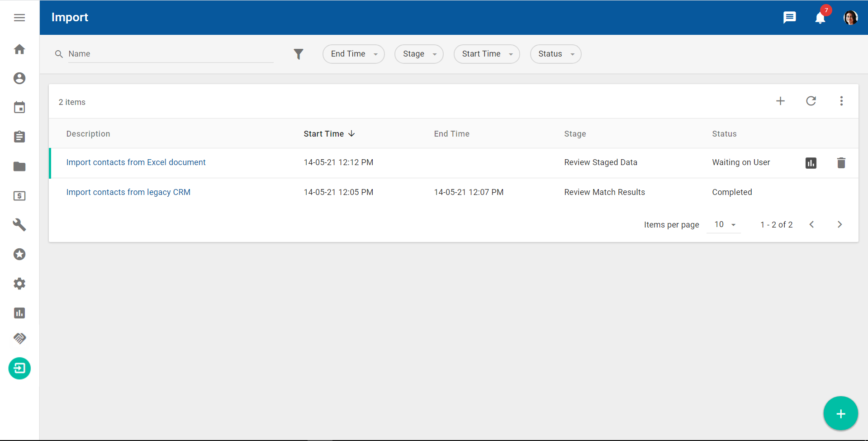Open the Contacts section in the sidebar
This screenshot has width=868, height=441.
19,78
